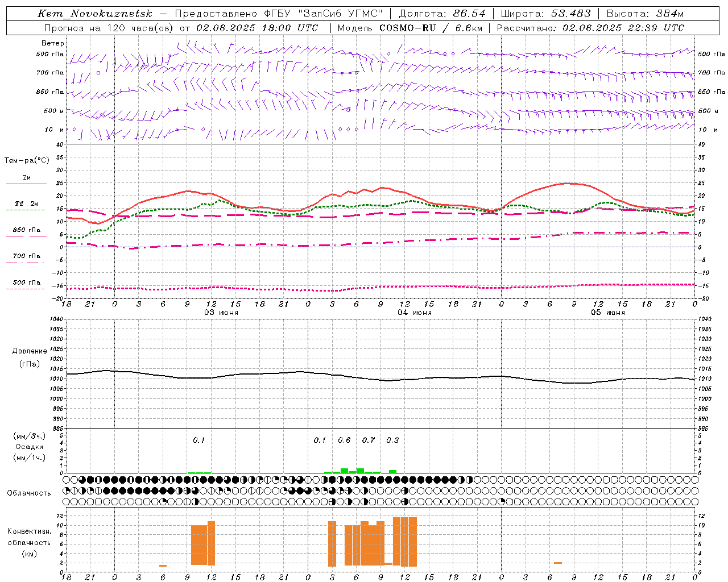Click the precipitation value '0.3'
Viewport: 728px width, 582px height.
pos(392,440)
